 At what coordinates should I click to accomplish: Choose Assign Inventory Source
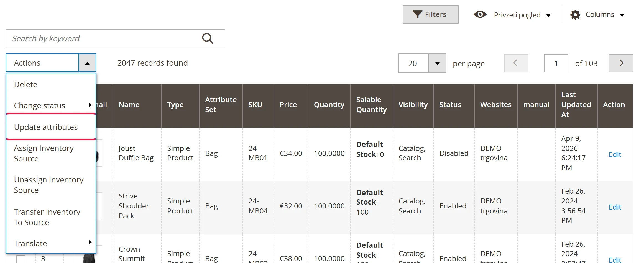tap(51, 153)
